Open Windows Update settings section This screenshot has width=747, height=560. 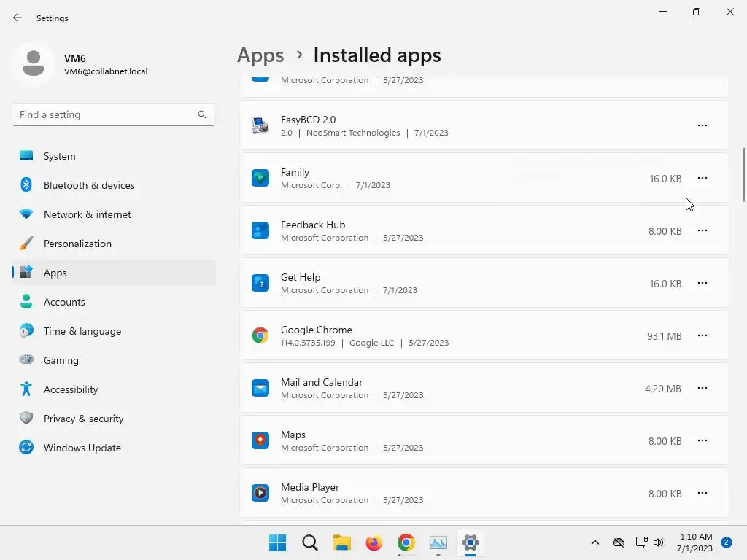(x=82, y=448)
